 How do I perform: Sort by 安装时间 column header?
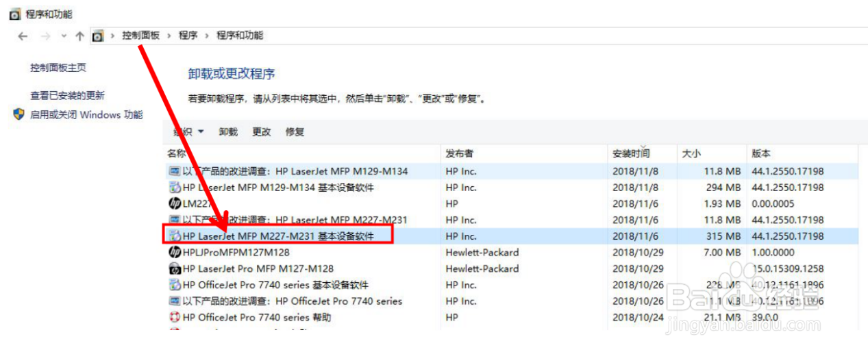pyautogui.click(x=643, y=154)
